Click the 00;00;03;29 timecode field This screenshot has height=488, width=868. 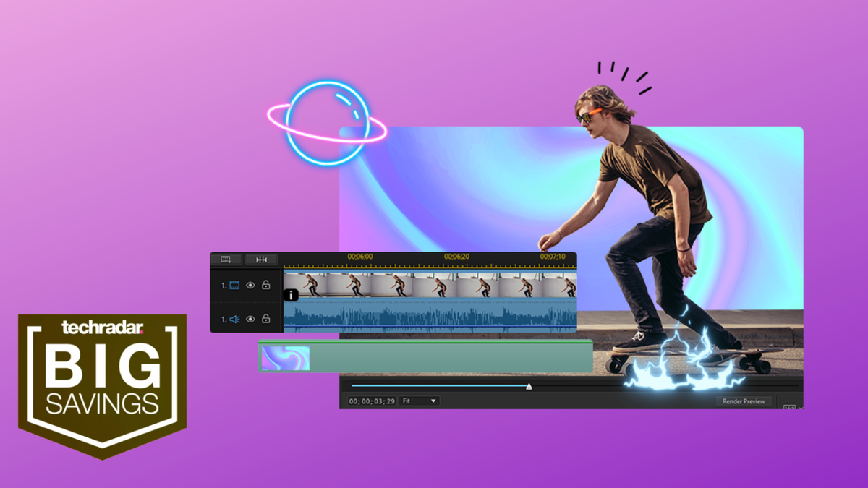[x=372, y=401]
